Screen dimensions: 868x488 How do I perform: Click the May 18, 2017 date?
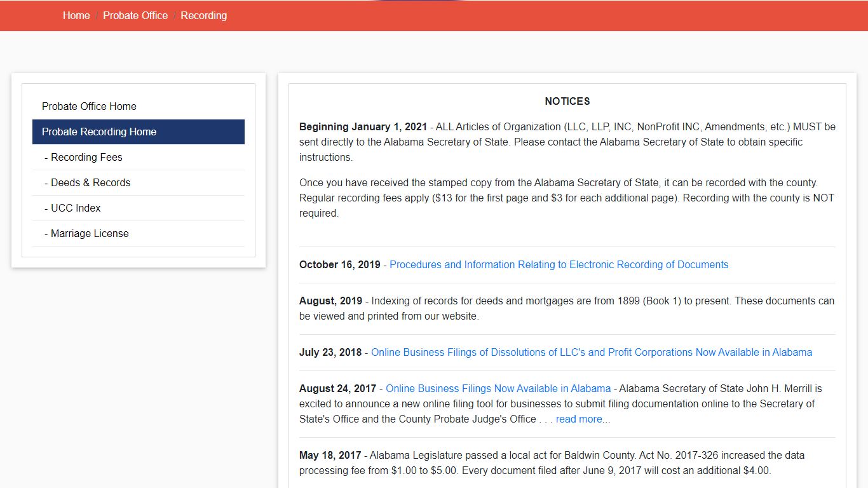(330, 455)
